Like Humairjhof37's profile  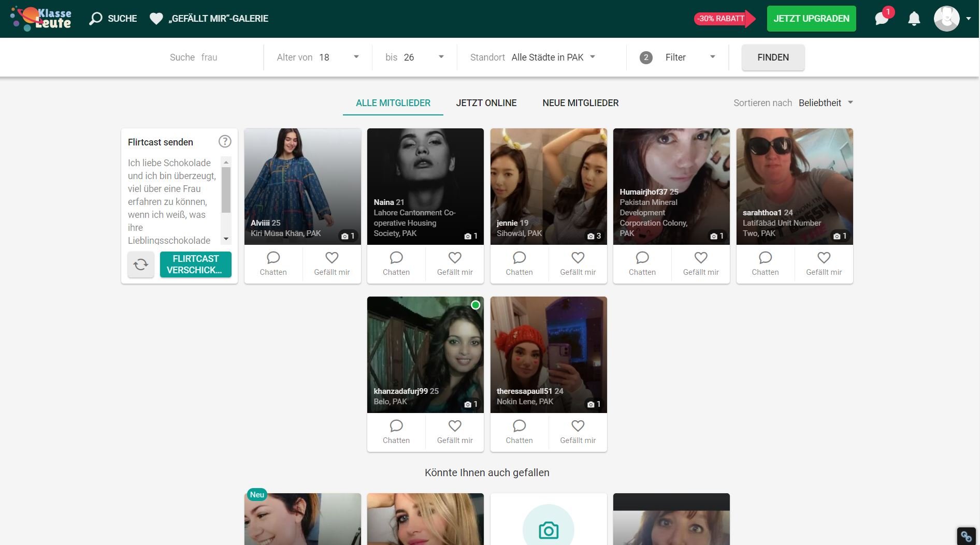tap(701, 264)
